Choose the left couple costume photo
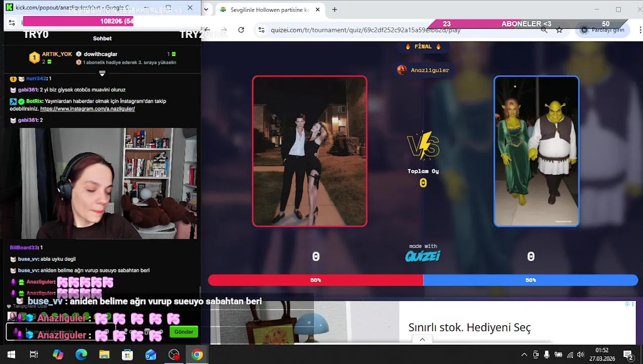643x364 pixels. point(309,151)
